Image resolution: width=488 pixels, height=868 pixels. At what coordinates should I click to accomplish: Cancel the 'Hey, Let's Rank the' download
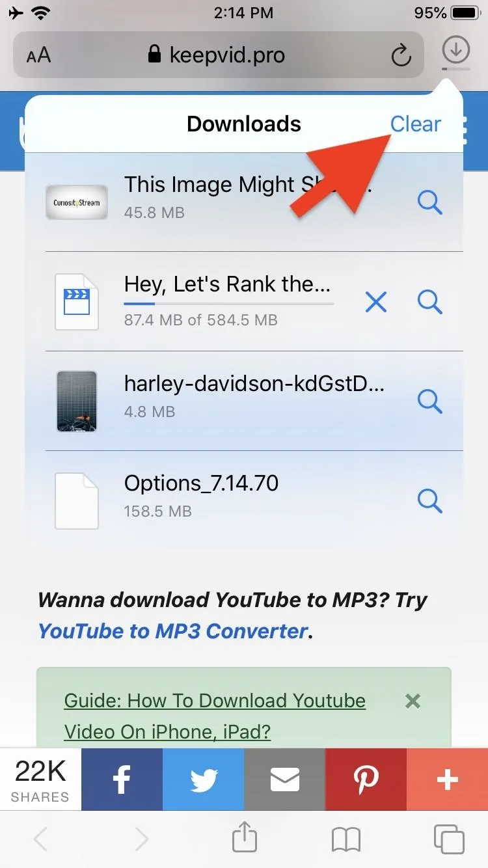(376, 301)
